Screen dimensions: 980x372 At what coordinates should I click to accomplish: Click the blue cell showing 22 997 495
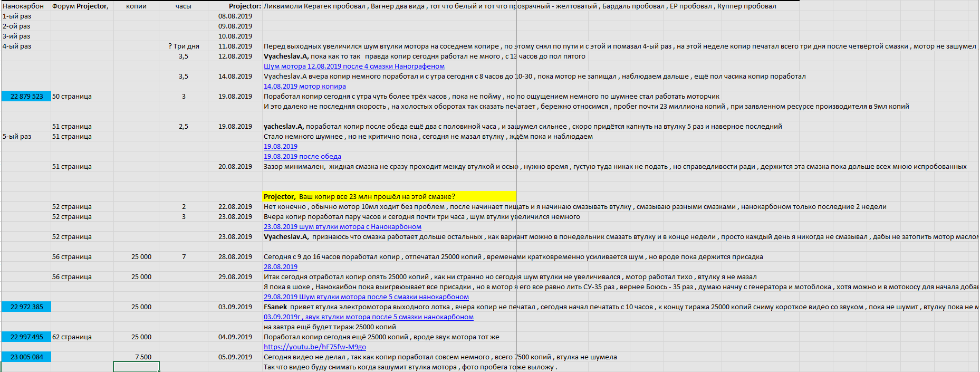[26, 337]
